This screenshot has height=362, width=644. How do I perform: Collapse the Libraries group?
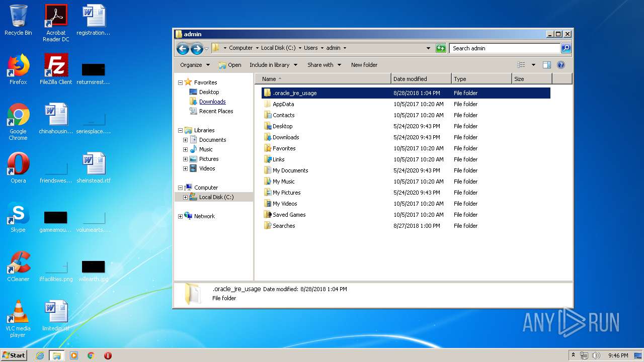click(x=180, y=130)
